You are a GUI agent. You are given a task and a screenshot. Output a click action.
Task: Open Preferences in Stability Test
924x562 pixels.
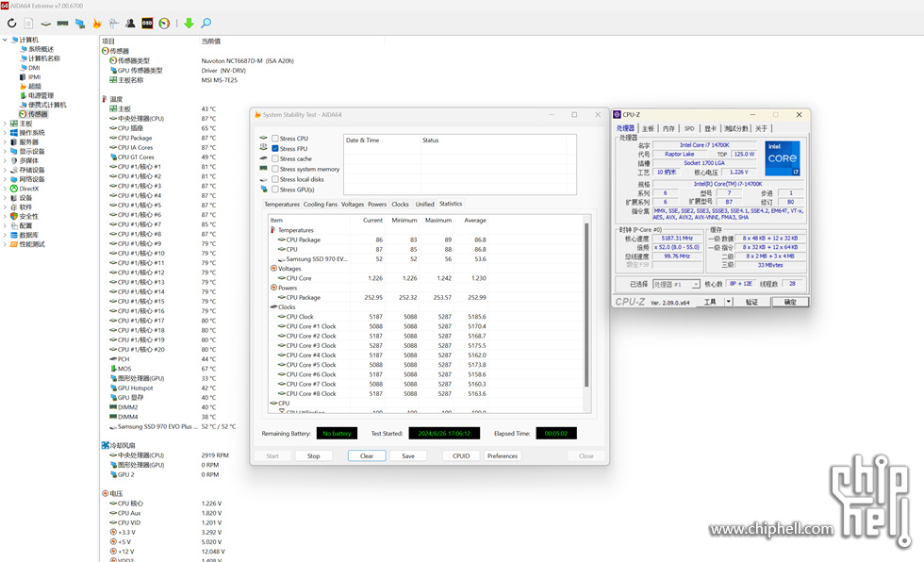point(503,456)
